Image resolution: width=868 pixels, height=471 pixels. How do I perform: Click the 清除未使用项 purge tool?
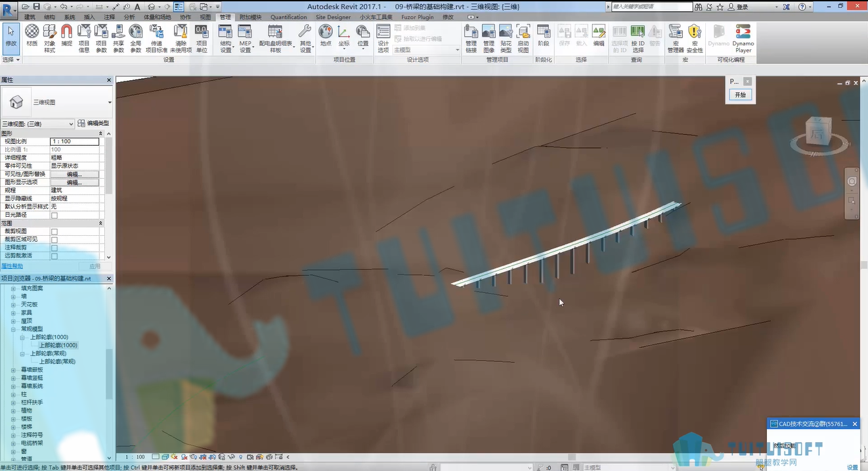181,38
